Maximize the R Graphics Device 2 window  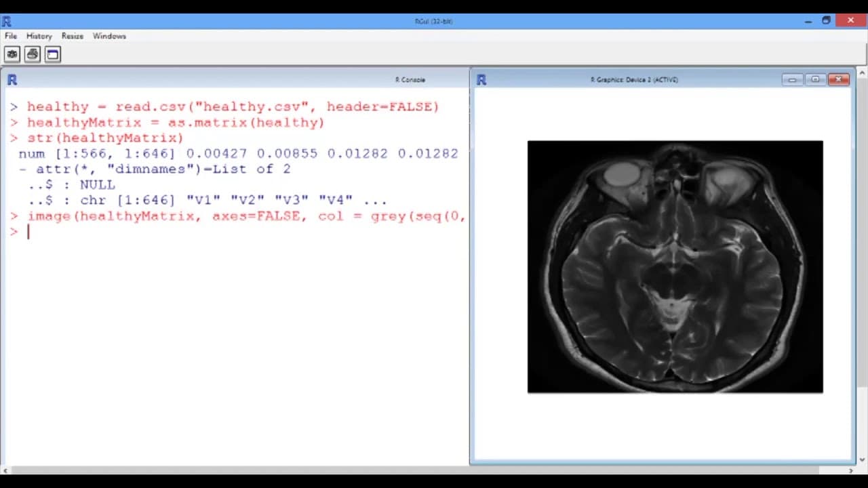[x=815, y=80]
